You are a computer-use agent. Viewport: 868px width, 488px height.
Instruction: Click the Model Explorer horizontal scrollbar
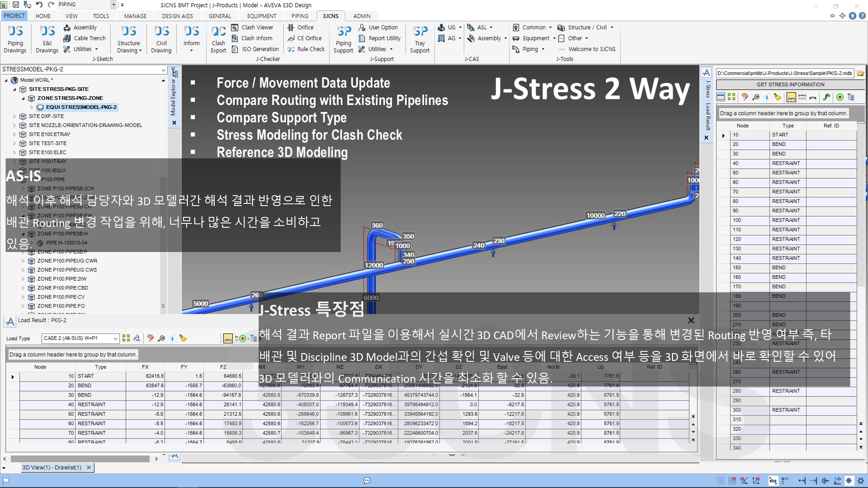[80, 459]
